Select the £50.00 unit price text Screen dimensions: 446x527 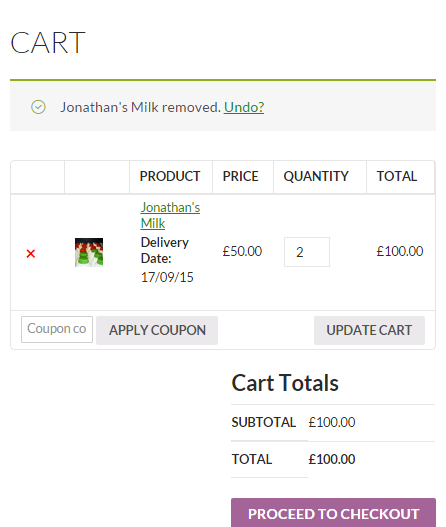click(242, 251)
